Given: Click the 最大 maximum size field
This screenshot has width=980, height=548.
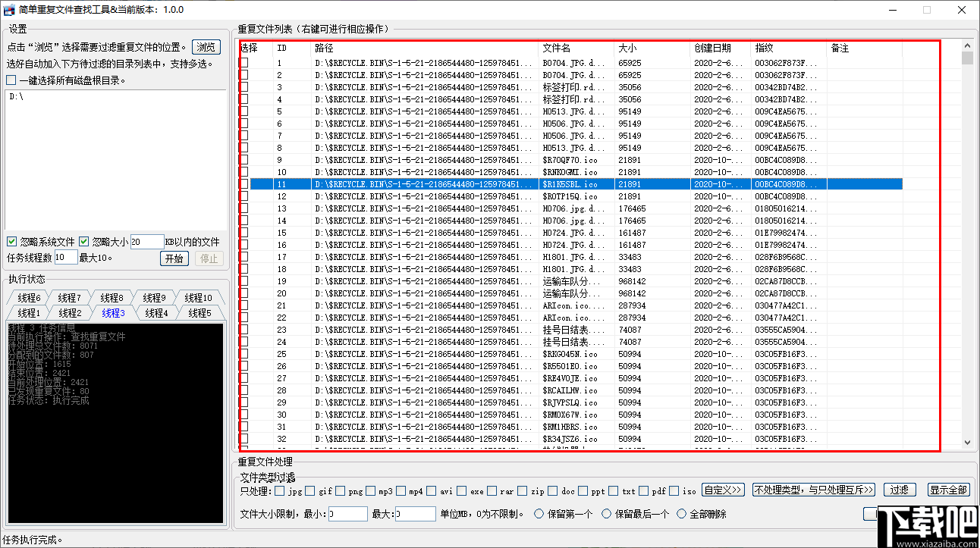Looking at the screenshot, I should click(x=416, y=514).
